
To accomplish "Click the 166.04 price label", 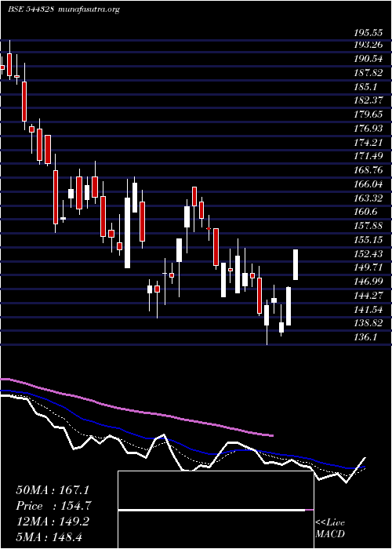I will (x=368, y=184).
